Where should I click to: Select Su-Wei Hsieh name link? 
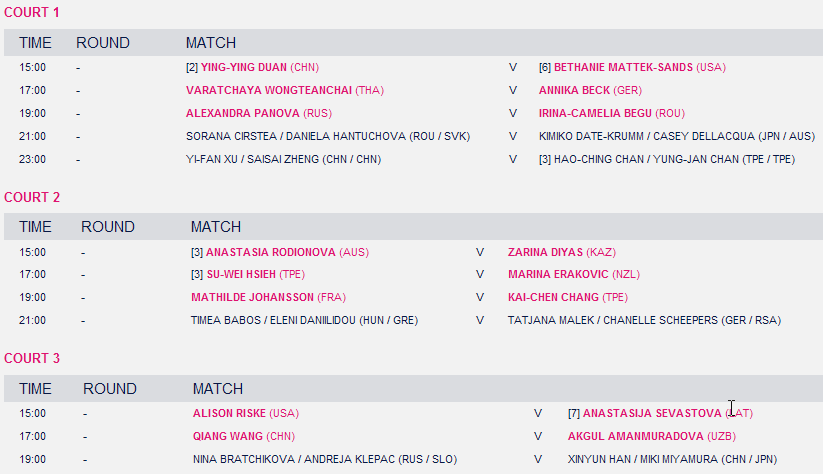pos(245,274)
